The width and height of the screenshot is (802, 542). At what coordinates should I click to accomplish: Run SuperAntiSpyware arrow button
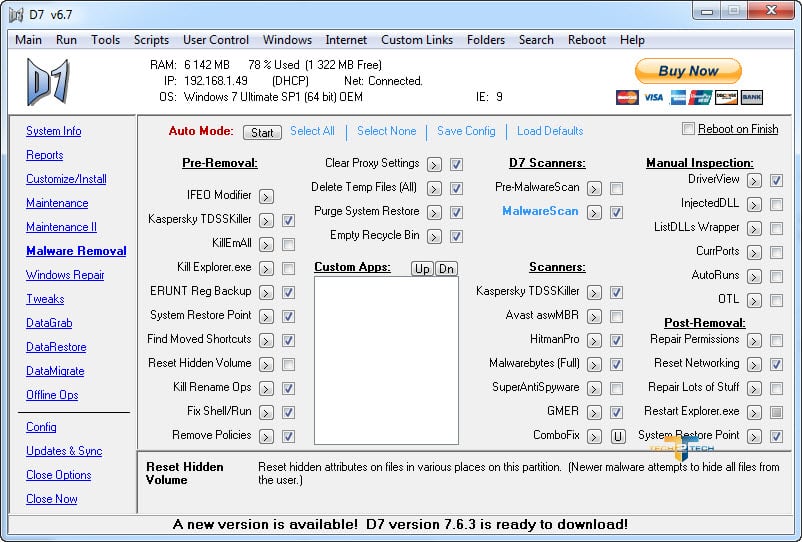pyautogui.click(x=594, y=389)
